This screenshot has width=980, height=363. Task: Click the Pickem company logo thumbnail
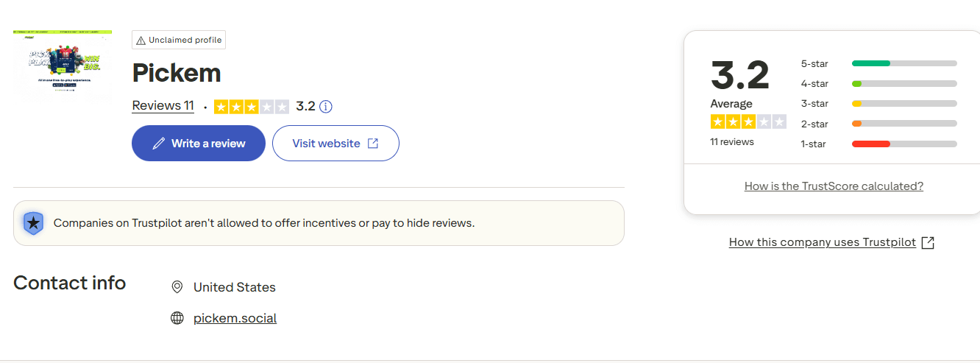63,62
